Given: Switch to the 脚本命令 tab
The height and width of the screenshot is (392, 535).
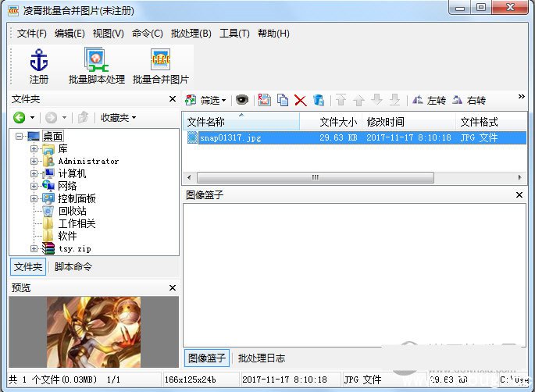Looking at the screenshot, I should [x=73, y=267].
